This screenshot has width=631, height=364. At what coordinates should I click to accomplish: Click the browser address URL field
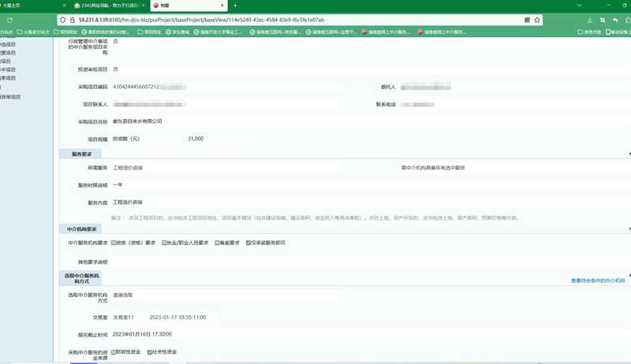click(298, 20)
